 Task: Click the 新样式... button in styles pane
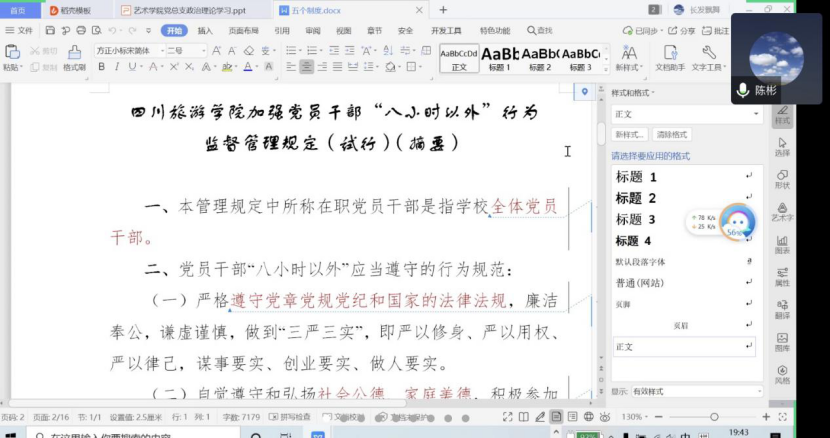pos(630,135)
